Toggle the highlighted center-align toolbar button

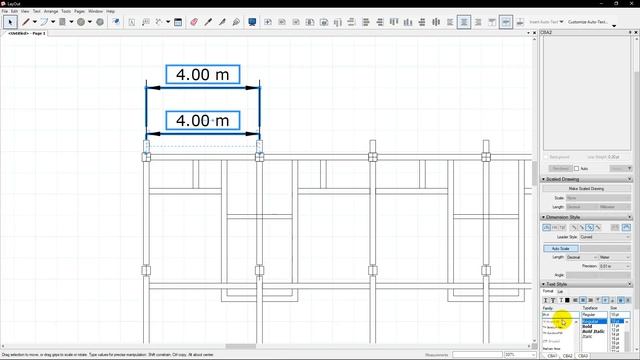click(x=464, y=22)
